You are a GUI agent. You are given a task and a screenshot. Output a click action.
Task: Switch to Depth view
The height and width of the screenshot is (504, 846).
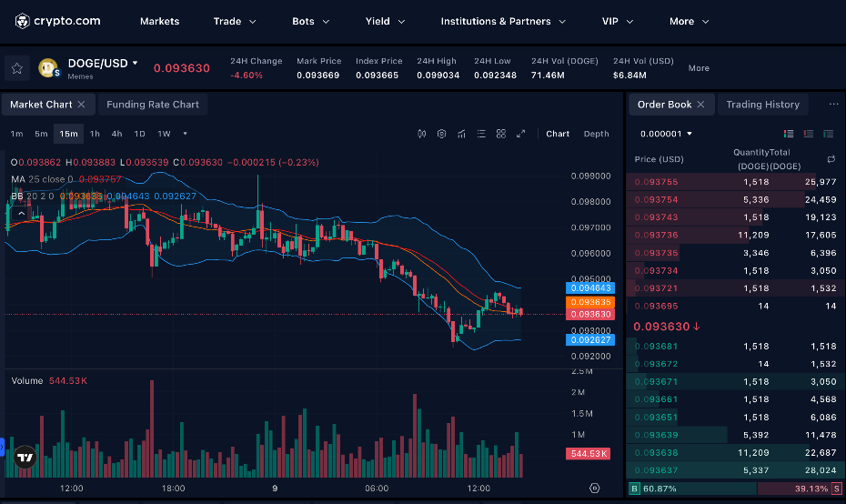coord(596,134)
